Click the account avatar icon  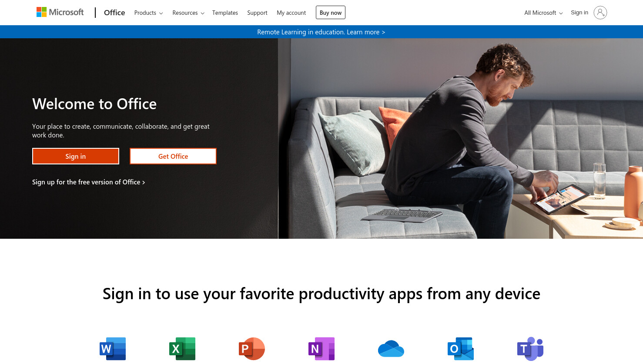tap(600, 13)
